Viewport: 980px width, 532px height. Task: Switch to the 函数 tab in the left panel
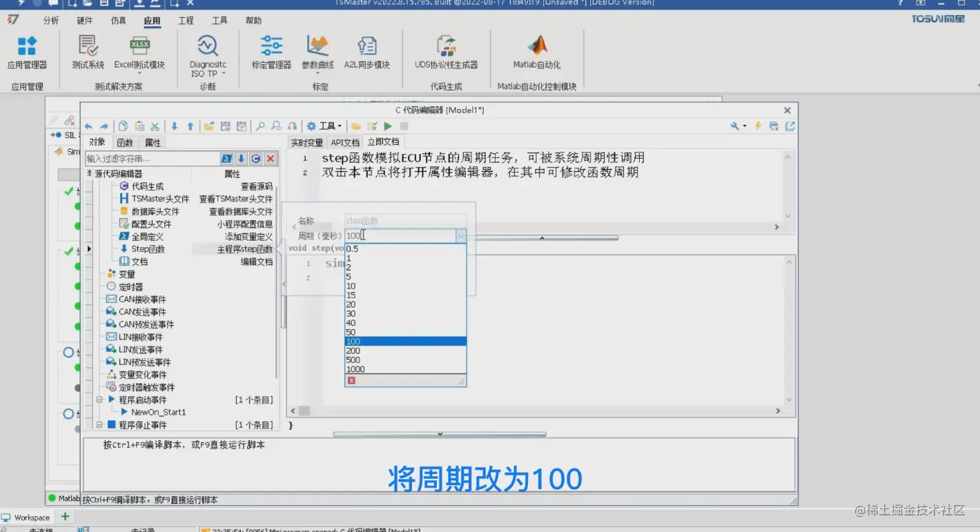[125, 143]
